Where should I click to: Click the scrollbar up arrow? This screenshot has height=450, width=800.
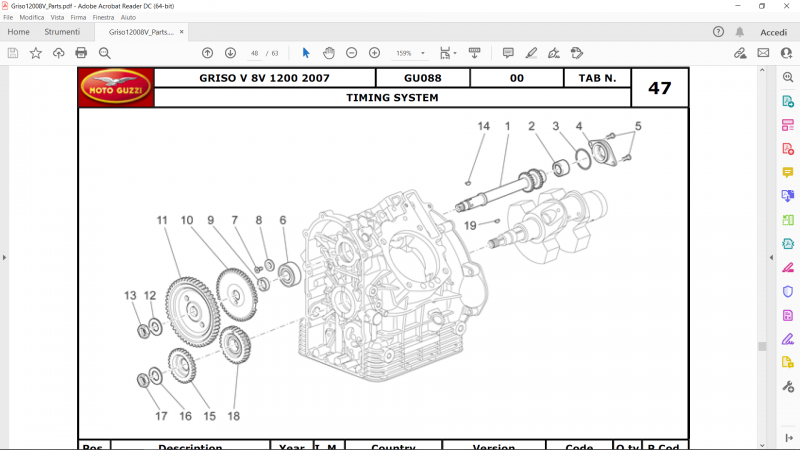click(762, 70)
